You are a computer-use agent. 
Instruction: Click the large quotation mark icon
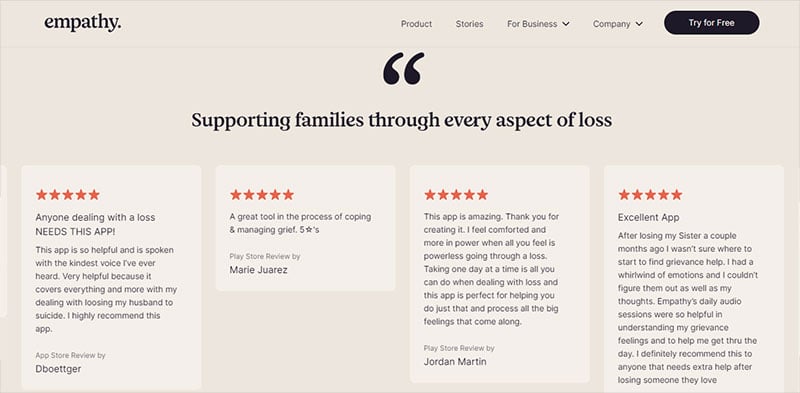[x=404, y=68]
